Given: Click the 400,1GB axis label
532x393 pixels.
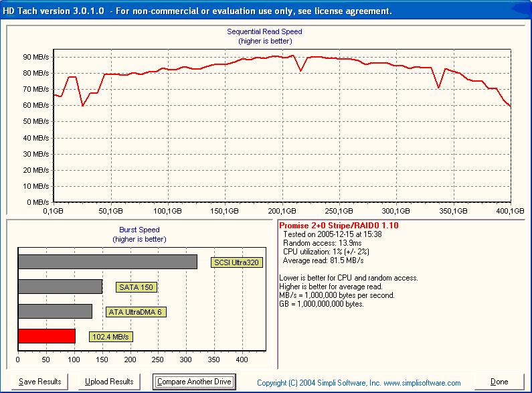Looking at the screenshot, I should tap(511, 211).
